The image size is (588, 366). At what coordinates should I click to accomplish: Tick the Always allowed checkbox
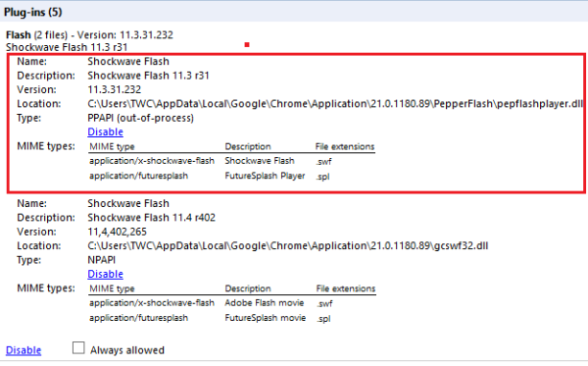(x=78, y=348)
